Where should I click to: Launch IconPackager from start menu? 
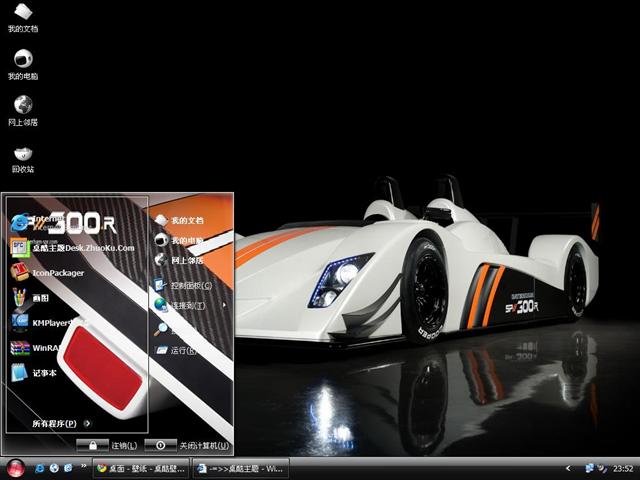47,273
